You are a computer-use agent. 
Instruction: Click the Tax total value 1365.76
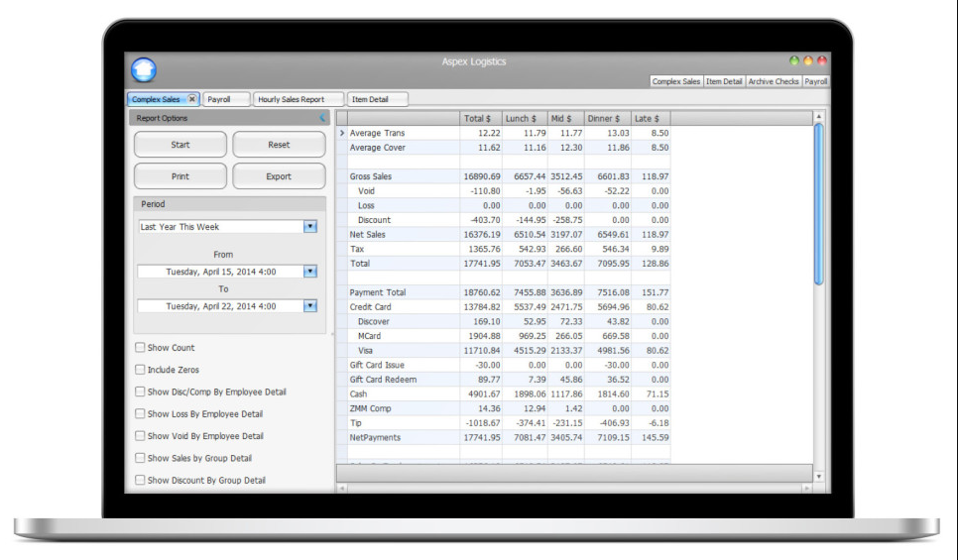point(484,249)
